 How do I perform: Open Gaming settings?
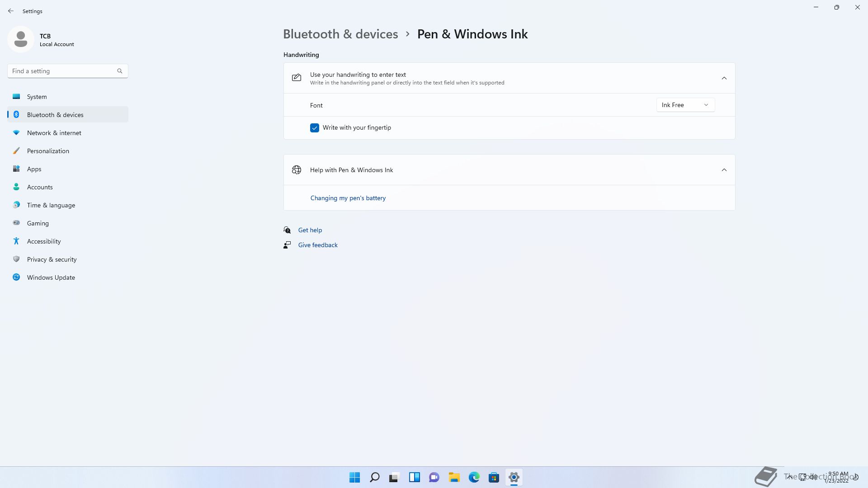click(68, 223)
